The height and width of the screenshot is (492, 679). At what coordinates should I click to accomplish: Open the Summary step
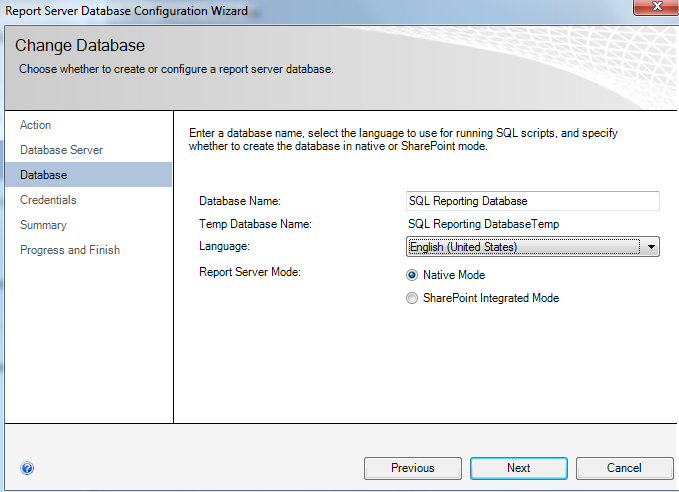(x=43, y=225)
